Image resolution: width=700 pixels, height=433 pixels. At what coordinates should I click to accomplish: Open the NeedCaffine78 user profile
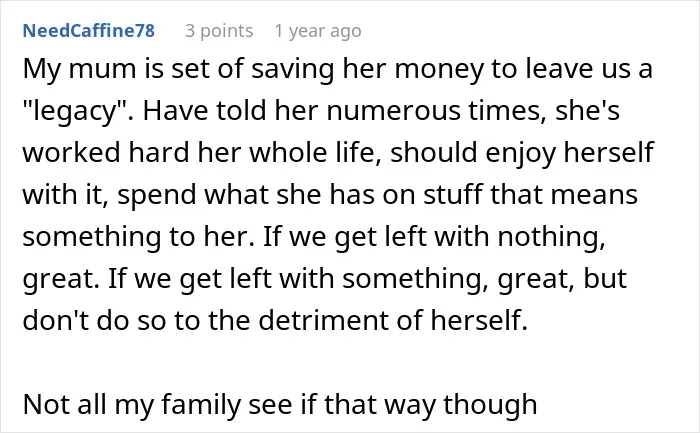coord(88,31)
